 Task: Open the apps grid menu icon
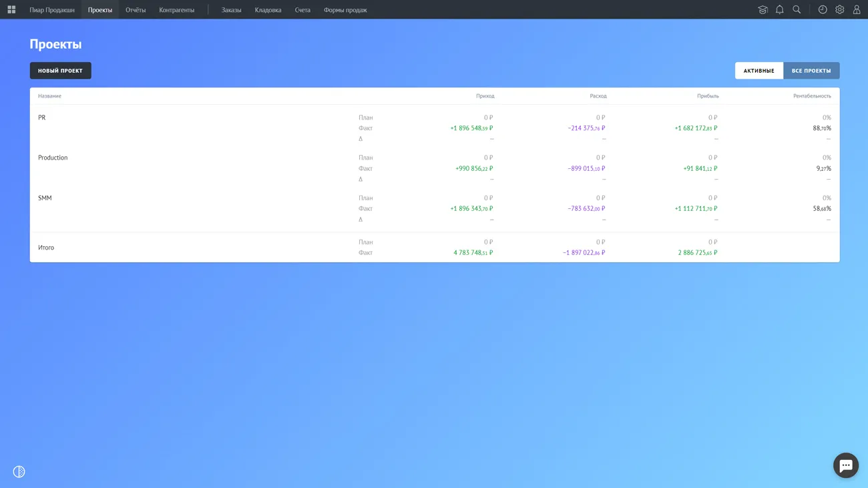tap(11, 9)
